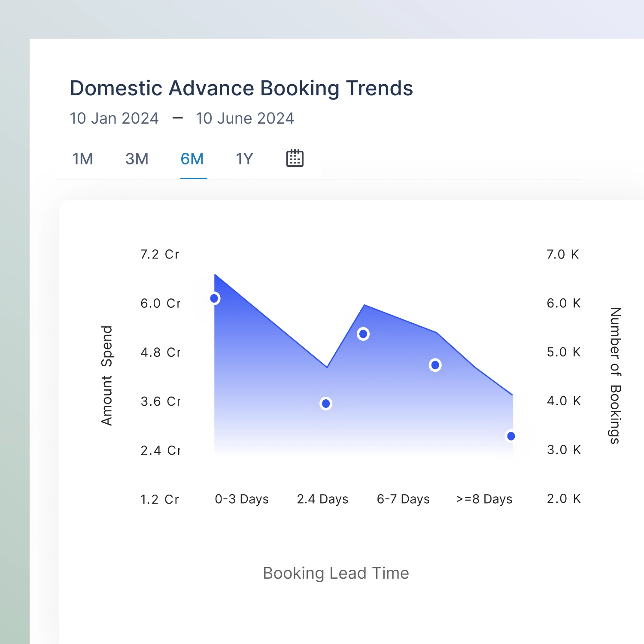Click the '7.0 K' axis value
This screenshot has height=644, width=644.
click(x=563, y=254)
